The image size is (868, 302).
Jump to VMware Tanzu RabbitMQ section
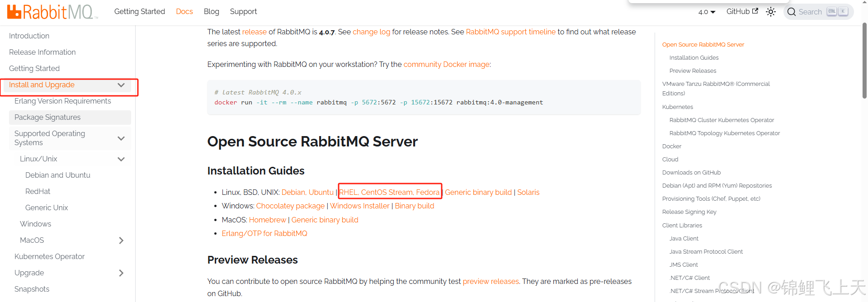click(x=716, y=89)
